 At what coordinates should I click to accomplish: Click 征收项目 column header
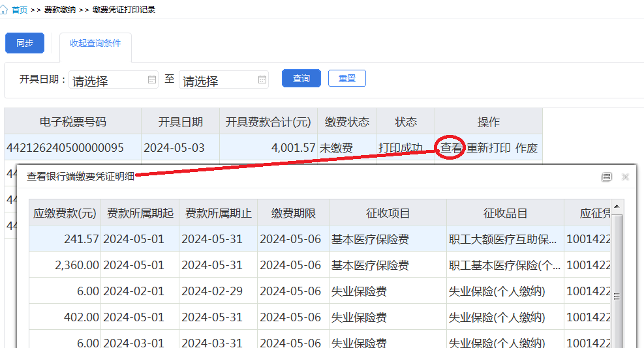(388, 213)
